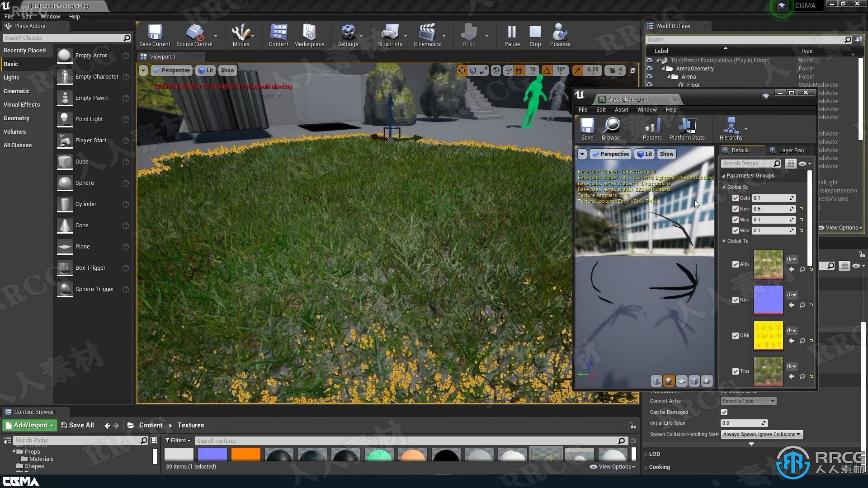The width and height of the screenshot is (868, 488).
Task: Open World Outliner View Options
Action: coord(840,228)
